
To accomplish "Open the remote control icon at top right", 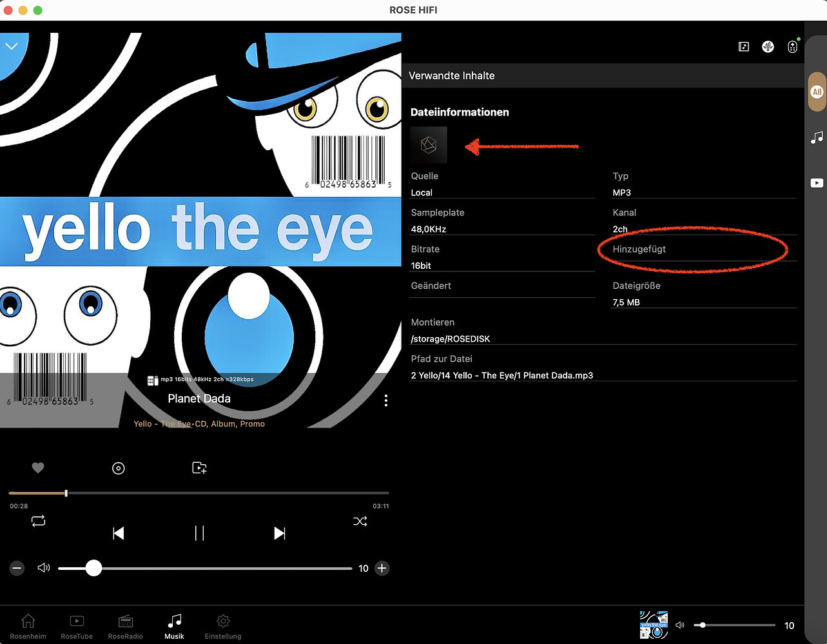I will (792, 46).
